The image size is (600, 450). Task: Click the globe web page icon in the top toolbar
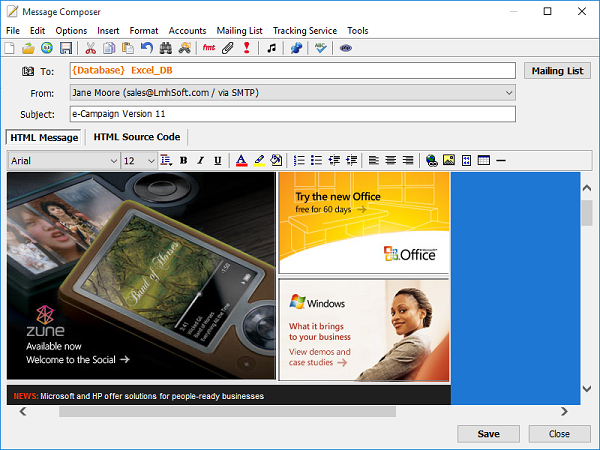click(x=47, y=48)
